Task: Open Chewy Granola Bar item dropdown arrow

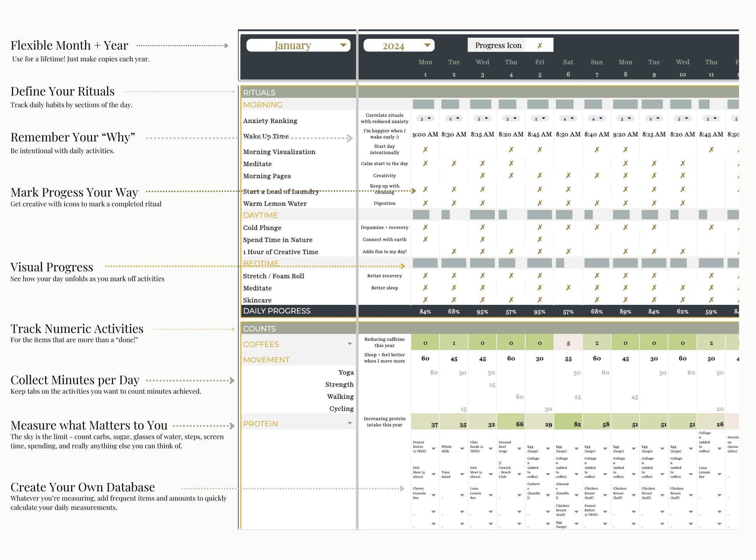Action: coord(434,495)
